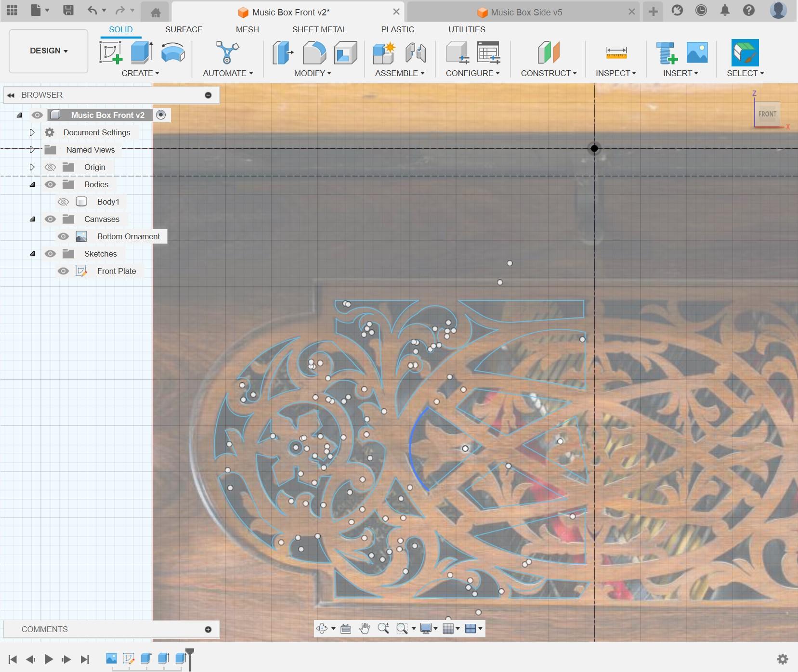Insert a Canvas image

pos(696,53)
